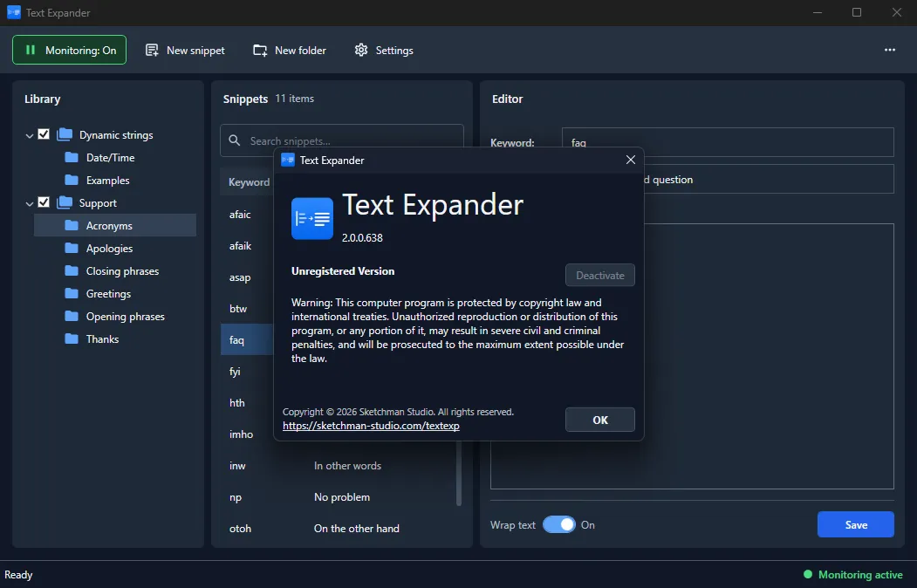The image size is (917, 588).
Task: Select the inw snippet keyword
Action: tap(237, 466)
